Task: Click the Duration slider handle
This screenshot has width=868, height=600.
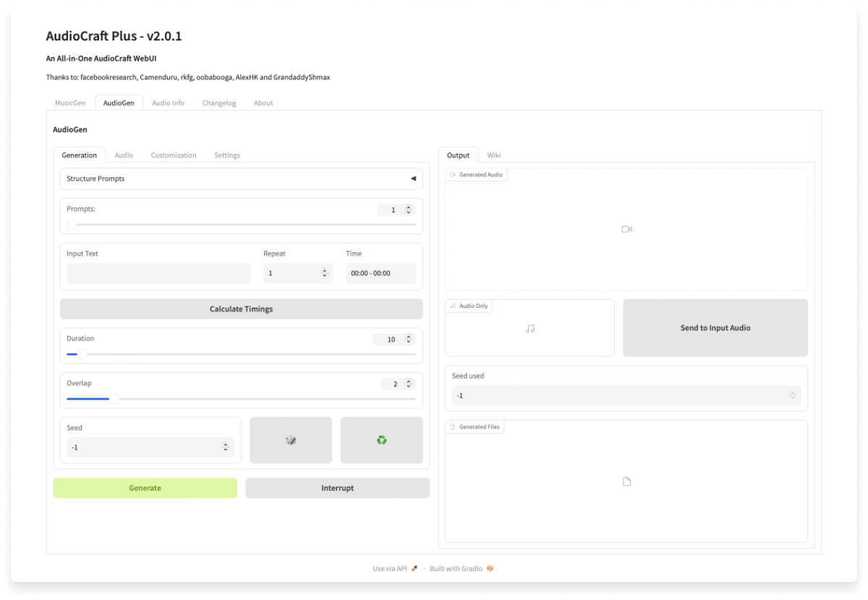Action: click(x=82, y=354)
